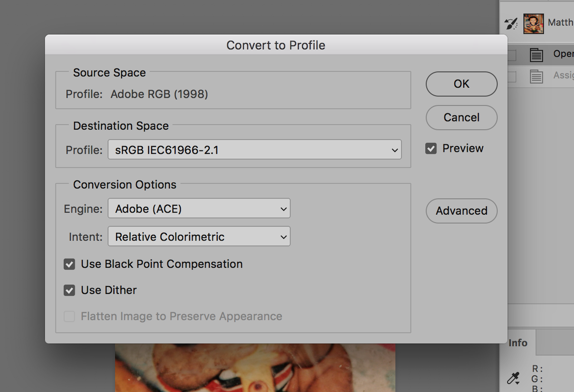The width and height of the screenshot is (574, 392).
Task: Disable Use Black Point Compensation
Action: click(x=69, y=264)
